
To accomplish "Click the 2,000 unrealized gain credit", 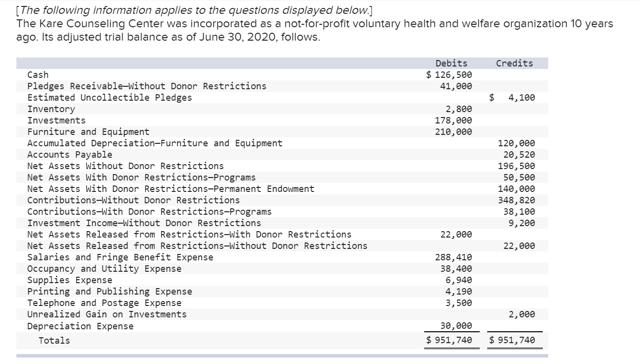I will coord(522,314).
